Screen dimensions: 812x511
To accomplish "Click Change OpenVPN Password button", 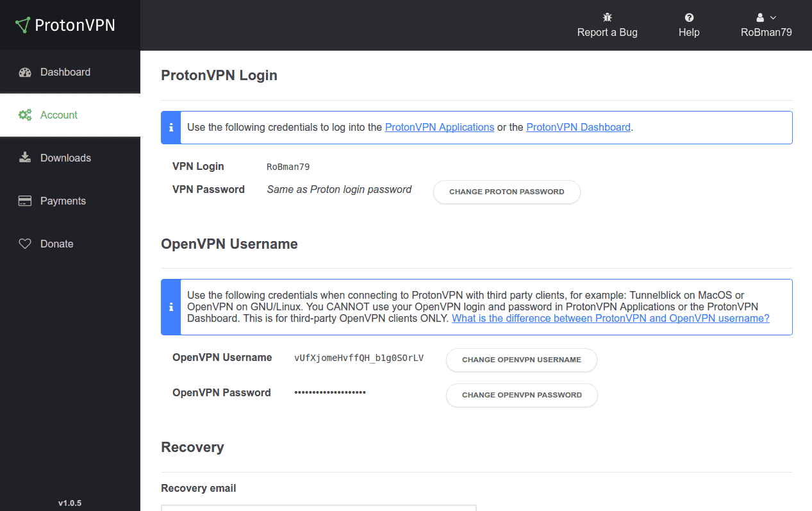I will point(522,395).
